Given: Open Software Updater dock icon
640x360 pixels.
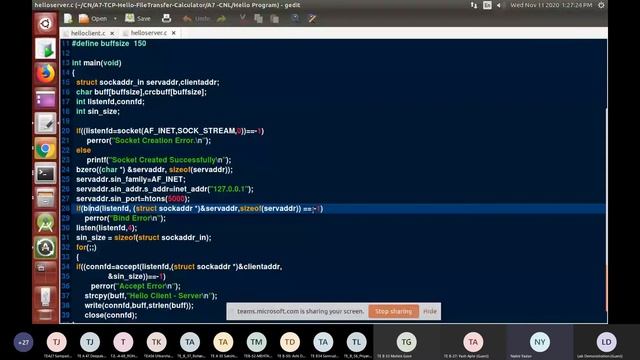Looking at the screenshot, I should 45,248.
